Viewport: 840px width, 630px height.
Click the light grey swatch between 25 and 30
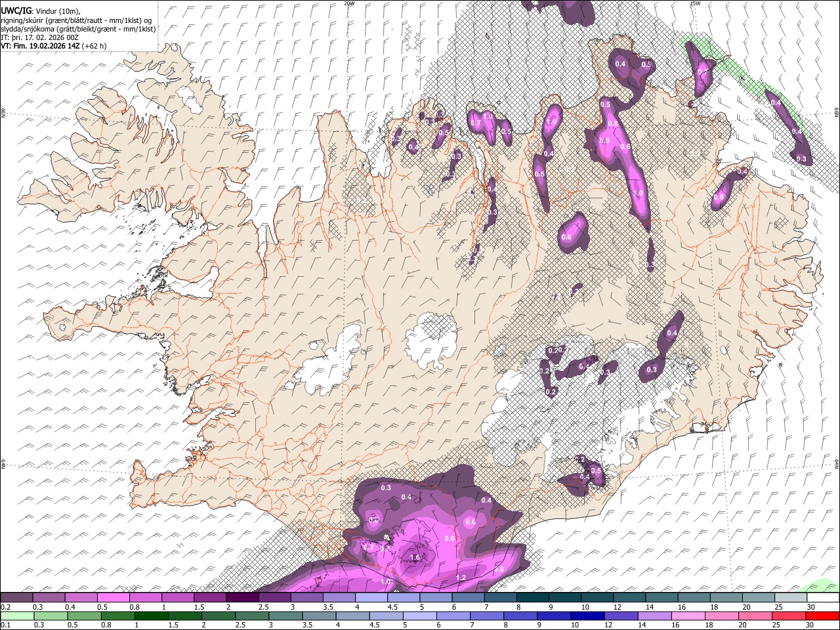point(791,598)
